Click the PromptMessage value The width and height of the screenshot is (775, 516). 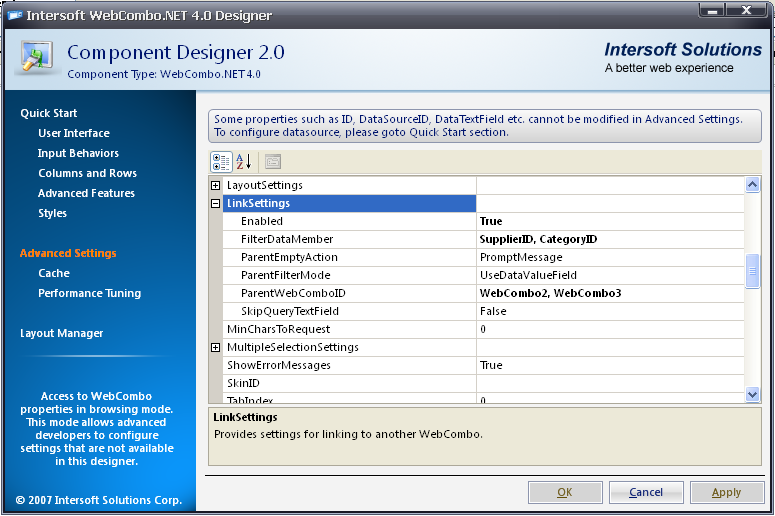tap(521, 258)
